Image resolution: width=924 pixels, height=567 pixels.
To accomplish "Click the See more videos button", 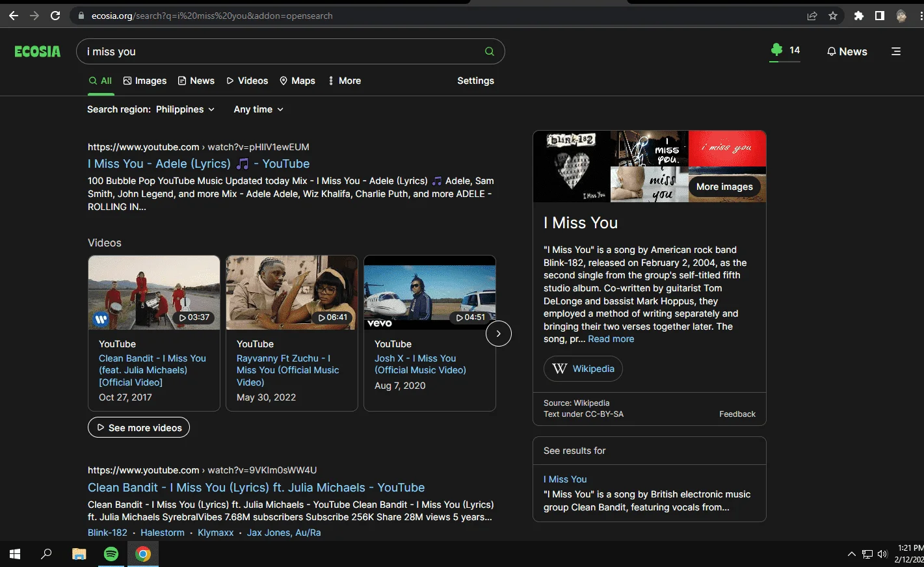I will 139,427.
